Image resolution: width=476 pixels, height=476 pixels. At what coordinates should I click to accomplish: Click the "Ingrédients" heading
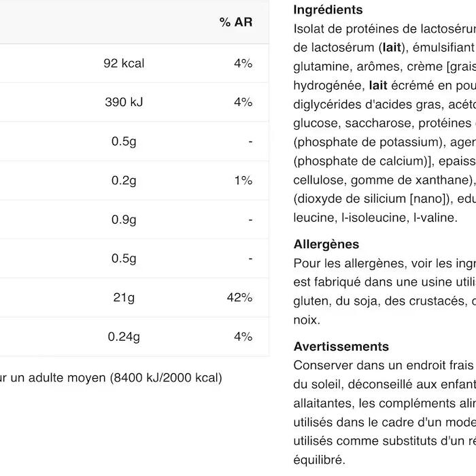[x=328, y=10]
